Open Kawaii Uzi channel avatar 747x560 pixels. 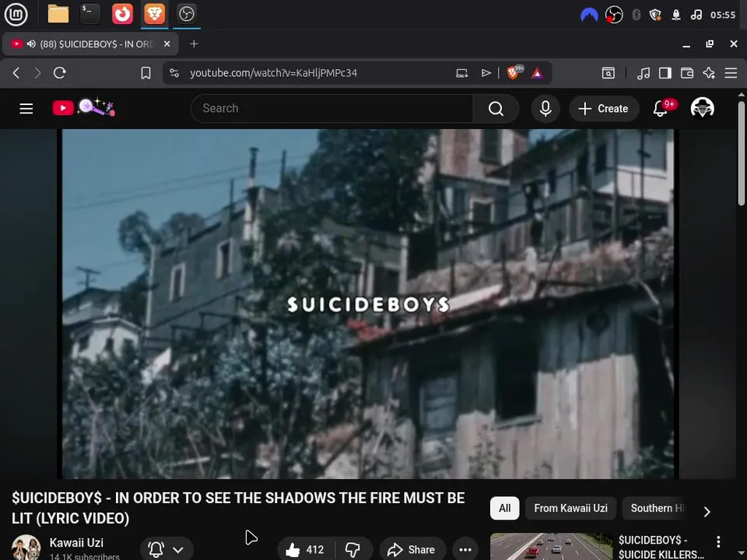(x=26, y=548)
